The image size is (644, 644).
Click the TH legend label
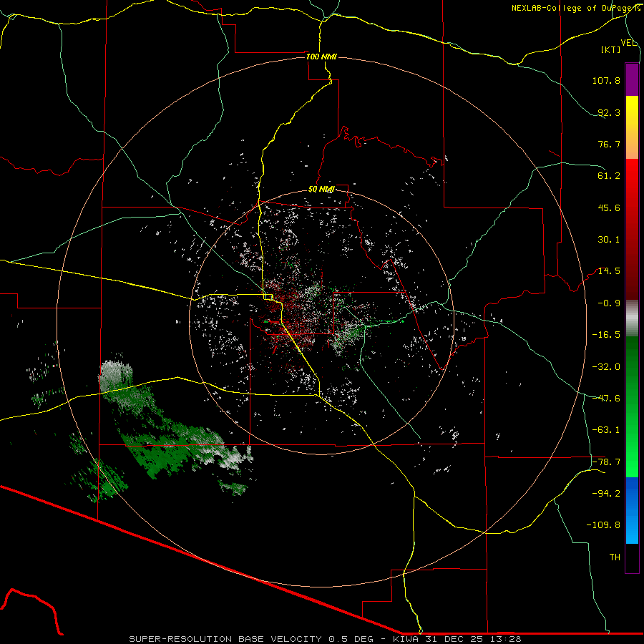615,557
